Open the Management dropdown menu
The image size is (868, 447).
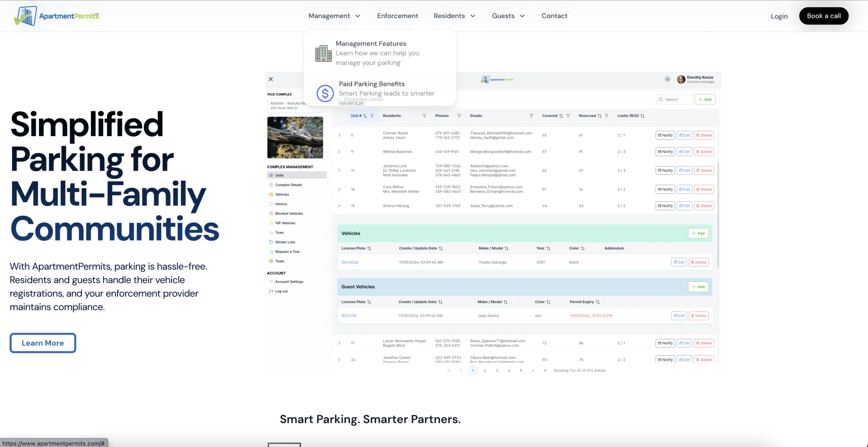335,16
